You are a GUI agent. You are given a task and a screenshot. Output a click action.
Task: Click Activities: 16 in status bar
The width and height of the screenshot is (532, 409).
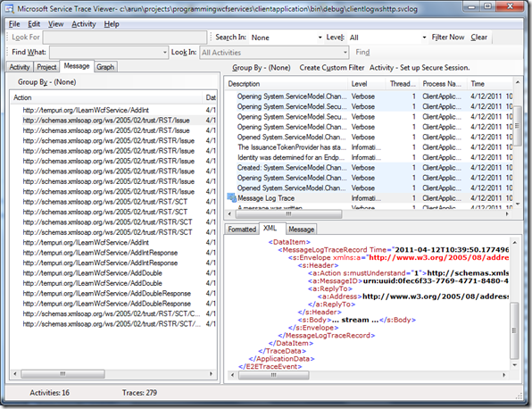tap(49, 393)
